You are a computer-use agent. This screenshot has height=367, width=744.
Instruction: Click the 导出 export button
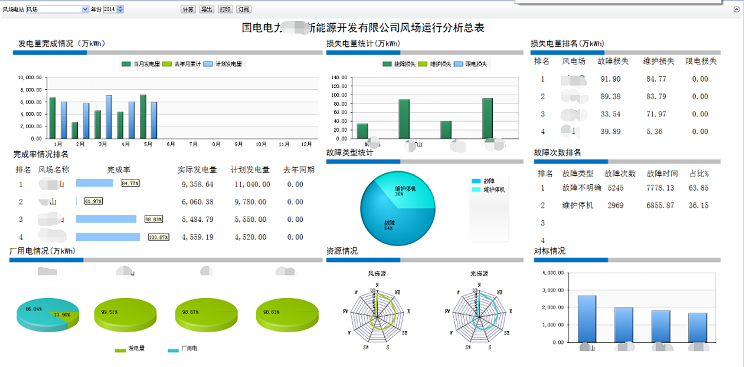pyautogui.click(x=207, y=9)
